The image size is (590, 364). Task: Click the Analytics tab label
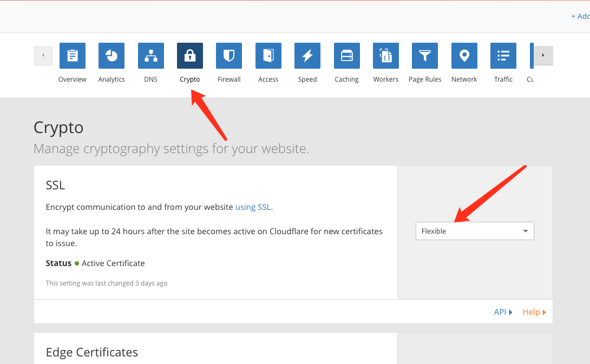(112, 80)
